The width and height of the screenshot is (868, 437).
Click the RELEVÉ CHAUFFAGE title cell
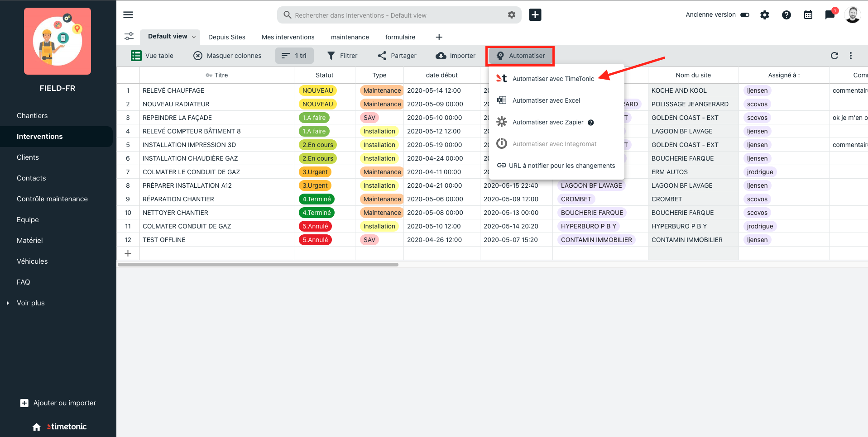coord(217,90)
